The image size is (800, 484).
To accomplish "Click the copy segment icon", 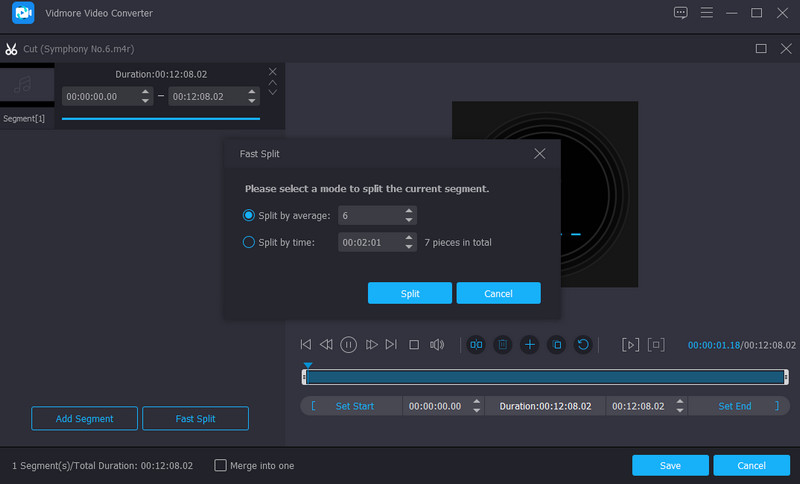I will pyautogui.click(x=557, y=344).
